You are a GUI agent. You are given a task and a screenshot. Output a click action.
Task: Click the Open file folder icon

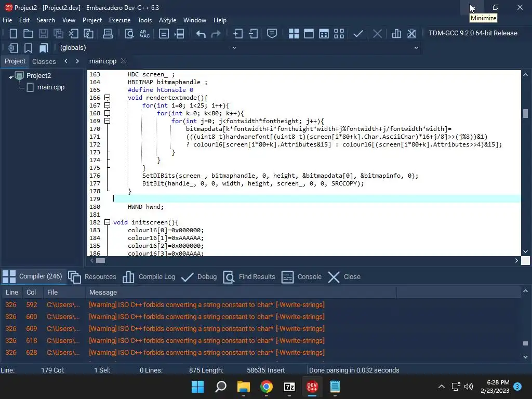28,34
